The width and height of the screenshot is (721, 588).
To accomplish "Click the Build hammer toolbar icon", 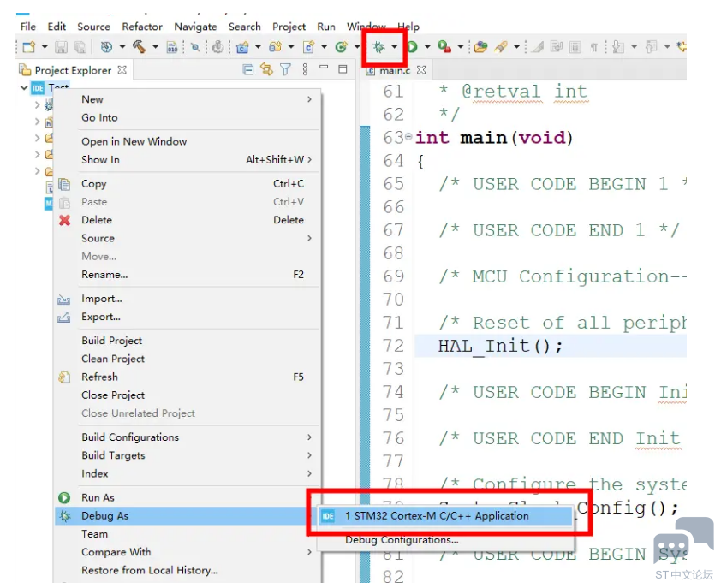I will (139, 47).
